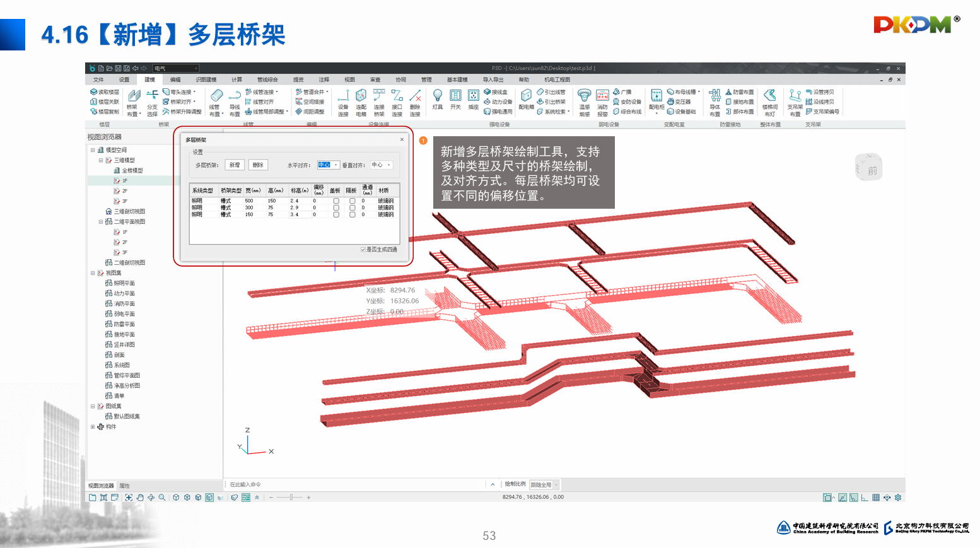
Task: Click the 删除连接 delete connection icon
Action: pos(415,102)
